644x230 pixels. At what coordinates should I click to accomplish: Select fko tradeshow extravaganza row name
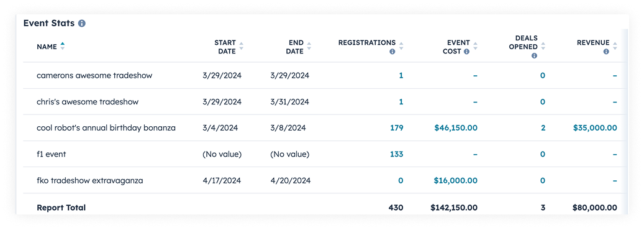[x=90, y=180]
